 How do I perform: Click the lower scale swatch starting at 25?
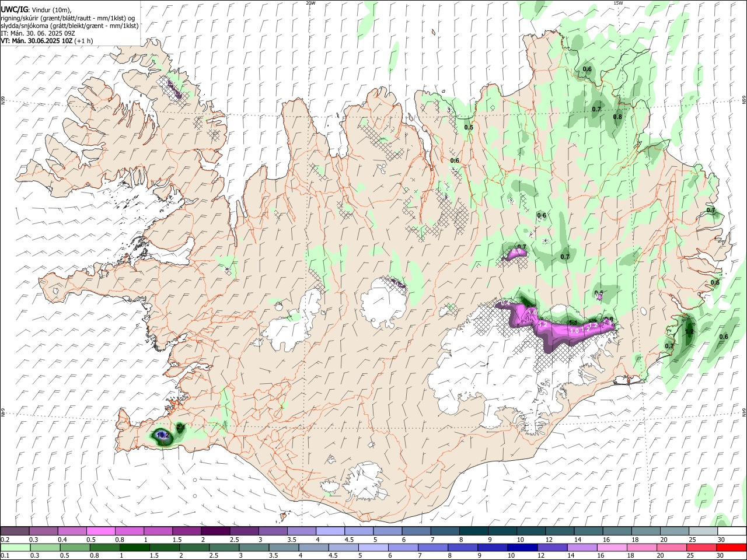[701, 547]
